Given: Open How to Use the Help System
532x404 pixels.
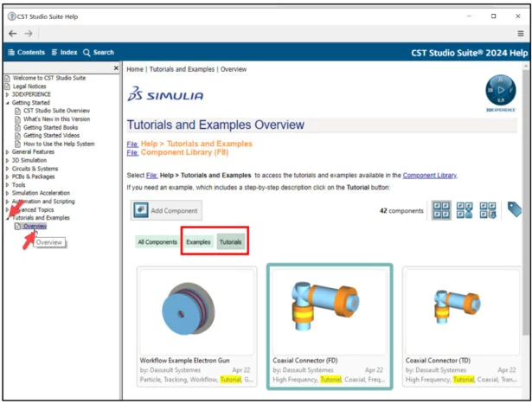Looking at the screenshot, I should tap(59, 144).
